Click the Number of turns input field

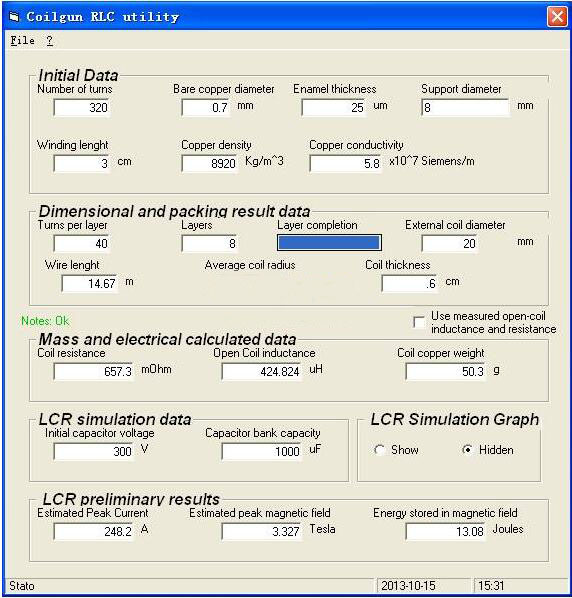(x=82, y=108)
